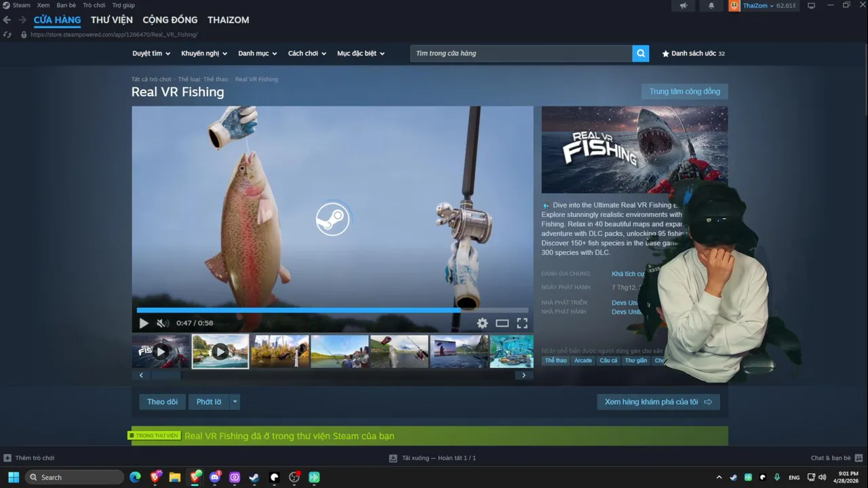Reload the page using the refresh icon

(7, 35)
